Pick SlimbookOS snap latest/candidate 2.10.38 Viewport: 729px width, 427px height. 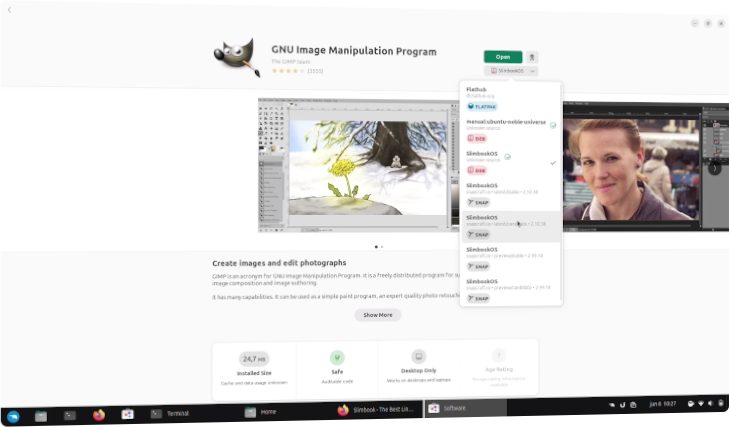pyautogui.click(x=511, y=226)
